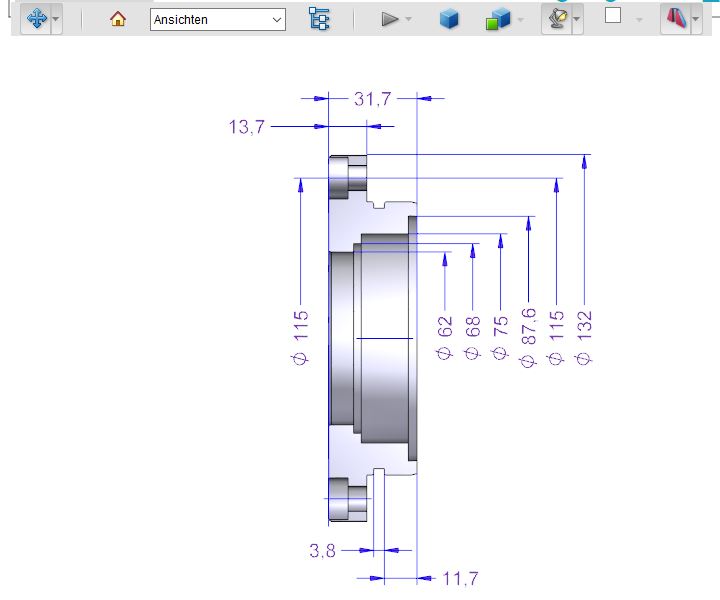Open the extra lighting options arrow
720x600 pixels.
tap(577, 19)
